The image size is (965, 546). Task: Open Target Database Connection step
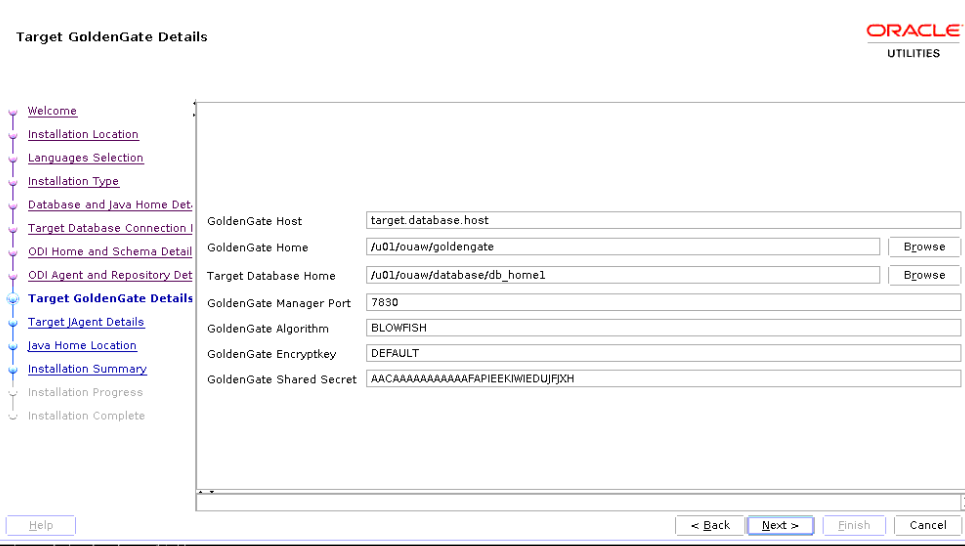click(x=110, y=228)
